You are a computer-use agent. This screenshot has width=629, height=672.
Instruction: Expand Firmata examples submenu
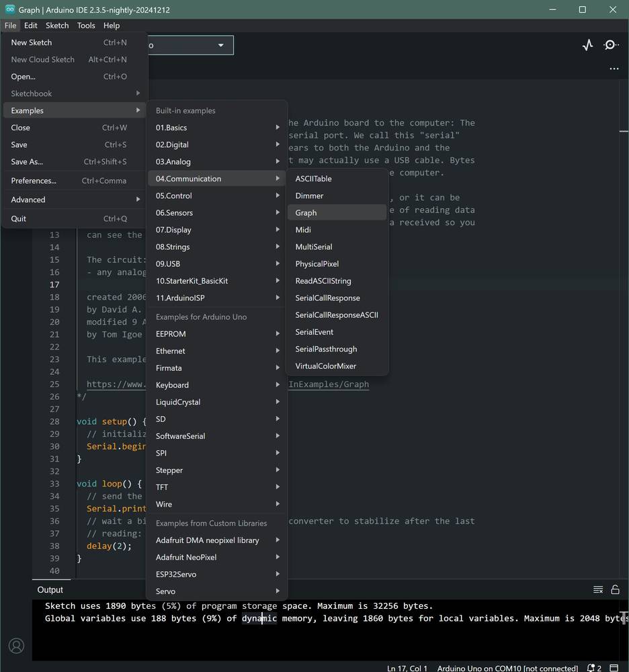pos(217,368)
